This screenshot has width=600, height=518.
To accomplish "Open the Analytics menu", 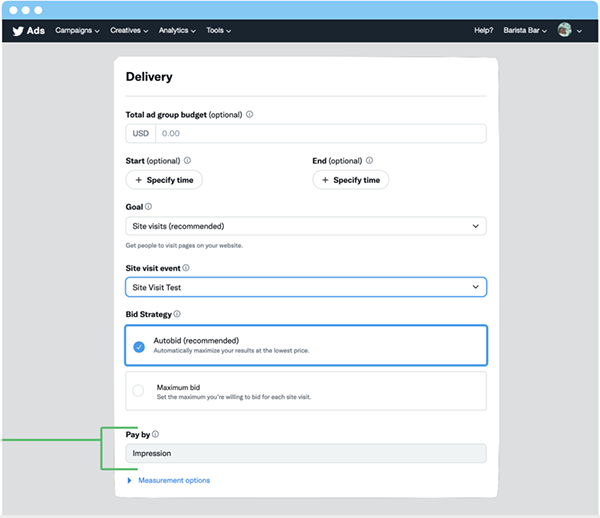I will pyautogui.click(x=177, y=31).
